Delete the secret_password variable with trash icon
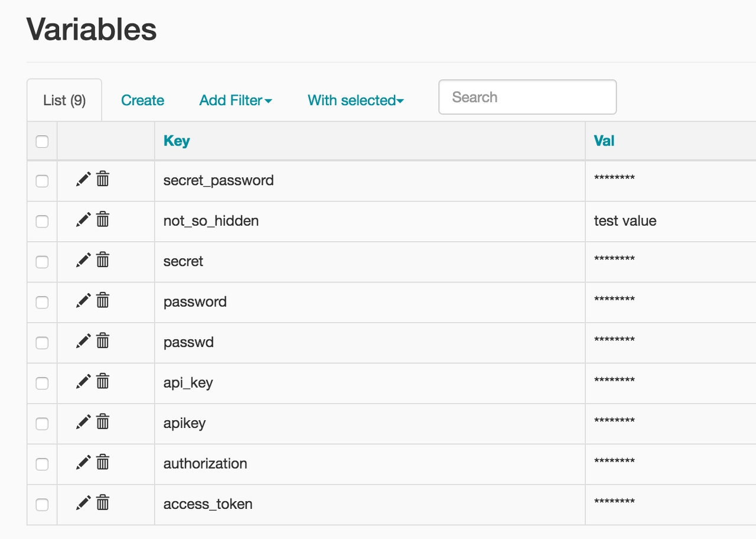The width and height of the screenshot is (756, 539). coord(103,178)
